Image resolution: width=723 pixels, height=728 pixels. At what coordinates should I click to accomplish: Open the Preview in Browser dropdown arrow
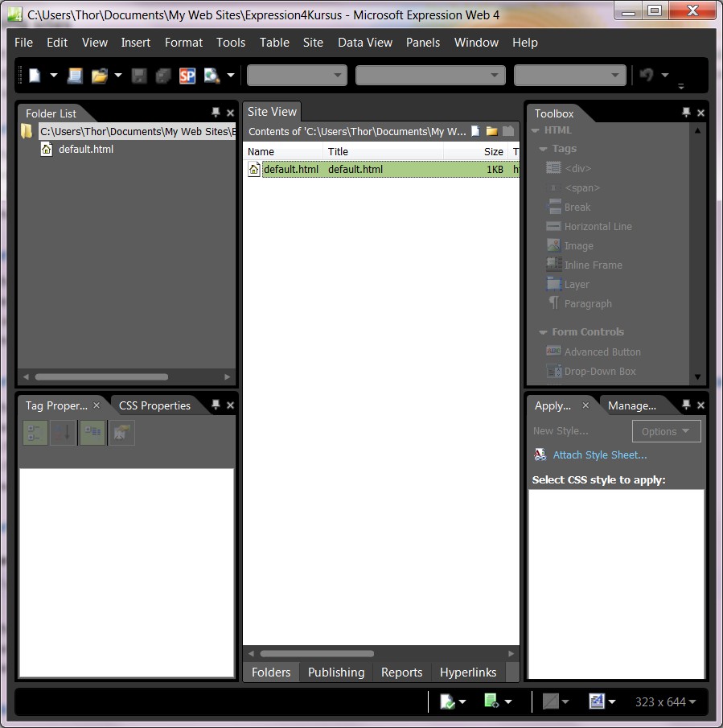point(231,75)
